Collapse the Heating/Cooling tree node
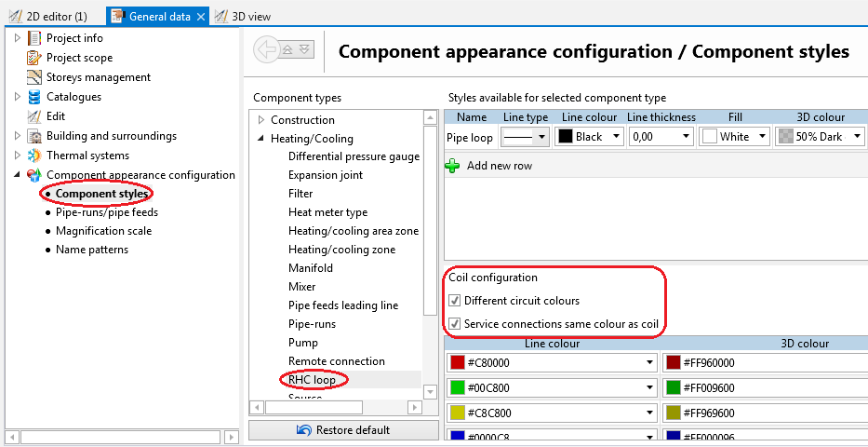The width and height of the screenshot is (868, 447). click(x=260, y=139)
